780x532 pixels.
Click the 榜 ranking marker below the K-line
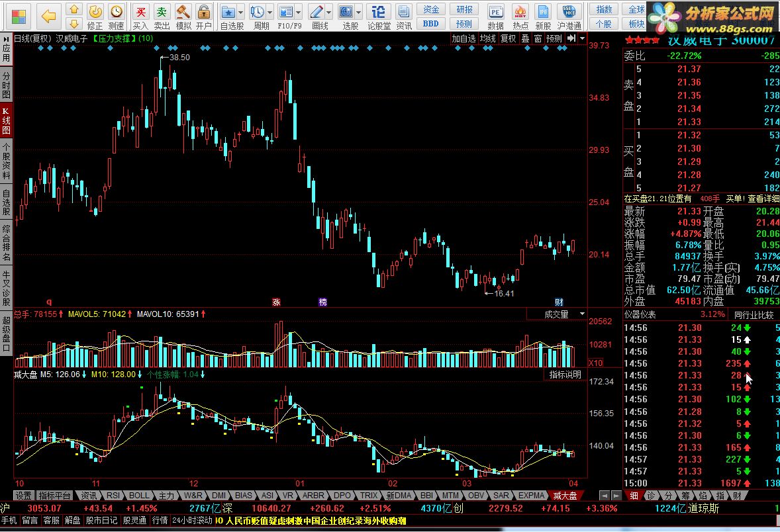[323, 302]
